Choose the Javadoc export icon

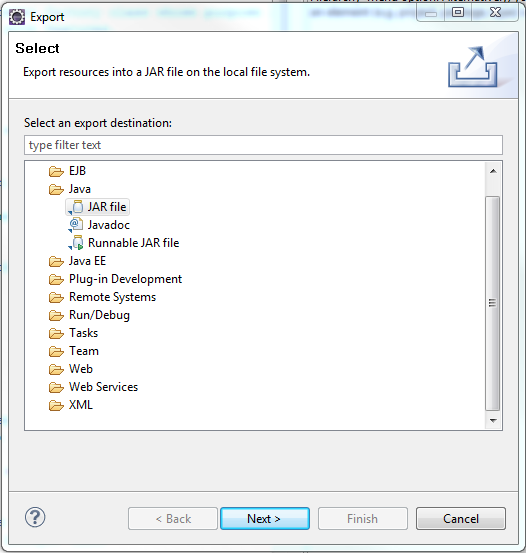pyautogui.click(x=76, y=225)
